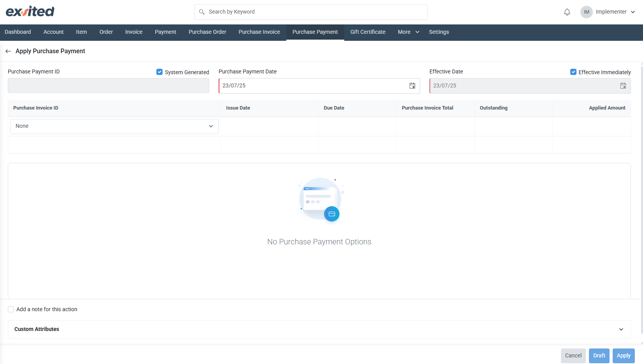
Task: Check Add a note for this action
Action: (x=11, y=309)
